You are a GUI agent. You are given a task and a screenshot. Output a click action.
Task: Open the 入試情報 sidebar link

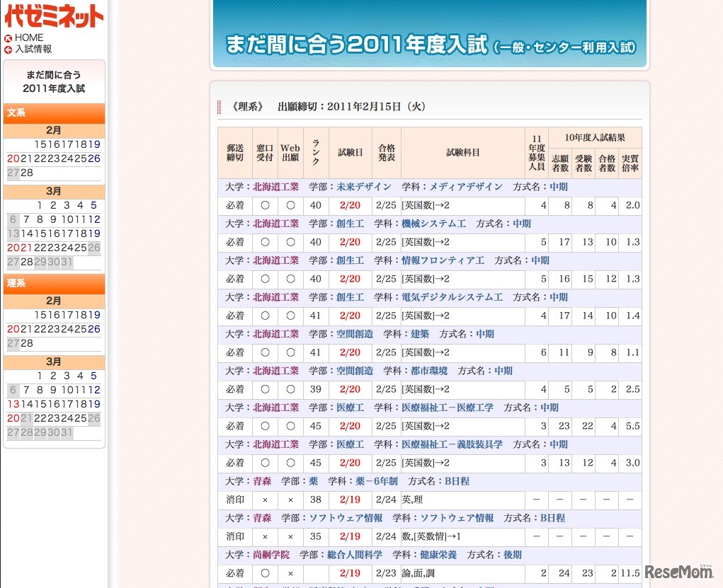[33, 49]
